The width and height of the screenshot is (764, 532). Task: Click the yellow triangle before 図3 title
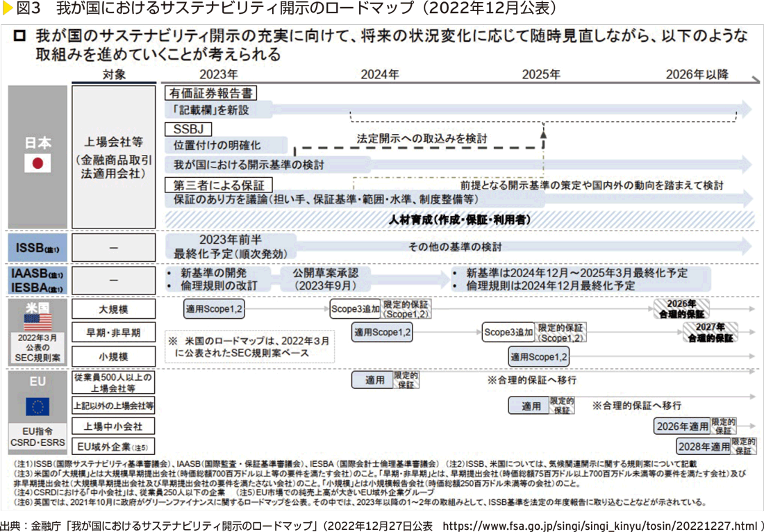pyautogui.click(x=6, y=8)
